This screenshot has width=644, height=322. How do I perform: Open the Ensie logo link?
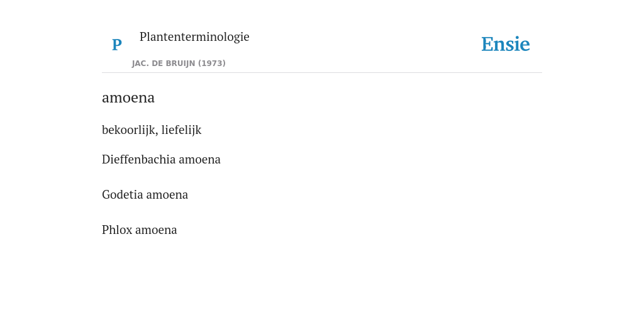(506, 44)
